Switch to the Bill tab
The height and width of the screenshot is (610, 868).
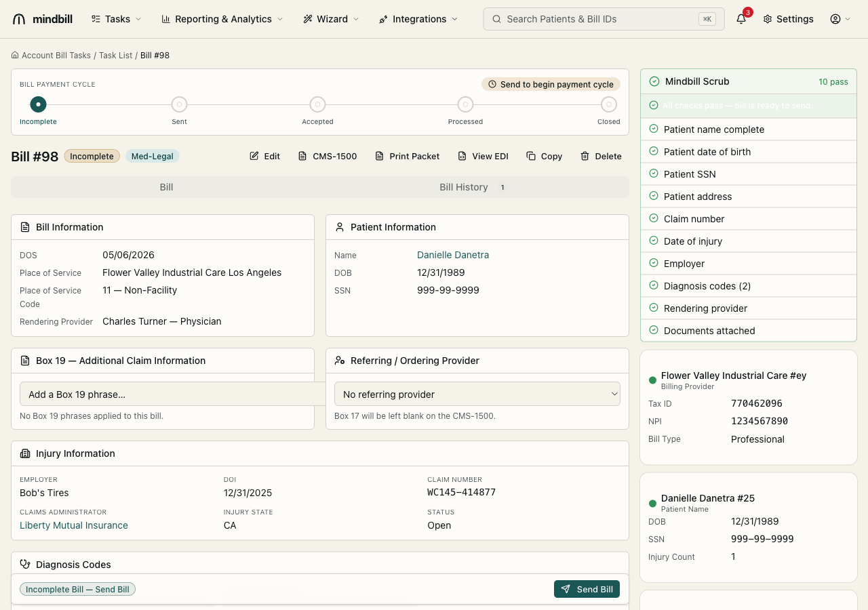click(x=166, y=187)
